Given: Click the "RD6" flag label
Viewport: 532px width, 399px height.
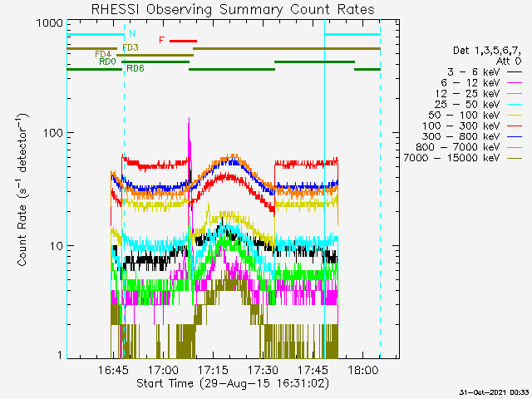Looking at the screenshot, I should coord(135,68).
